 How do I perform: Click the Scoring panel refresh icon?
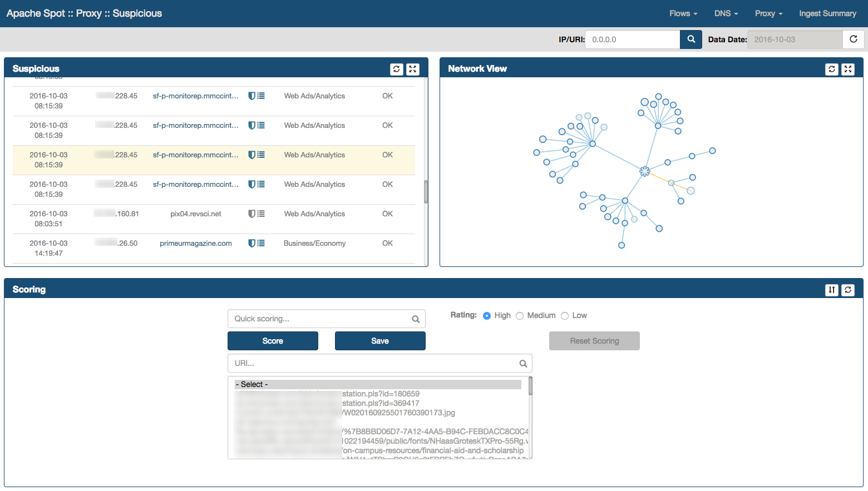pos(847,290)
